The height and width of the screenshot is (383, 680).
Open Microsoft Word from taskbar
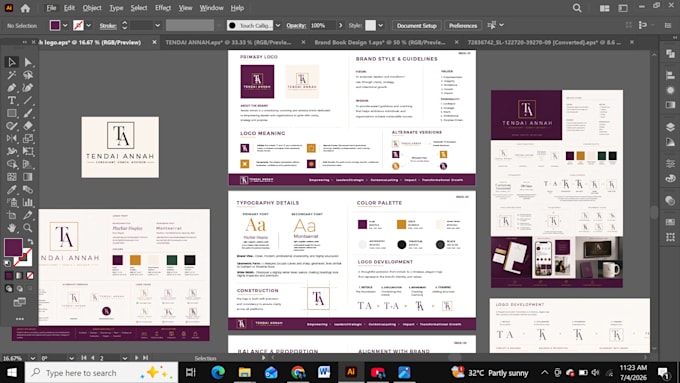(324, 373)
